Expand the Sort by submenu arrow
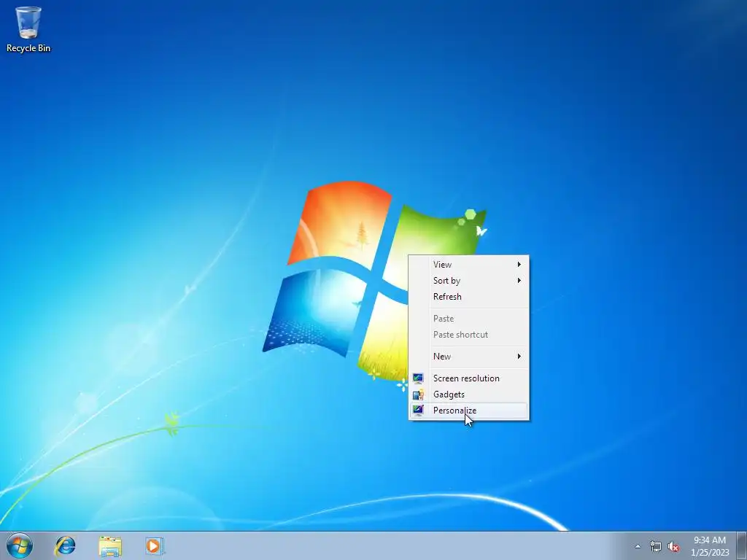The width and height of the screenshot is (747, 560). pyautogui.click(x=519, y=281)
